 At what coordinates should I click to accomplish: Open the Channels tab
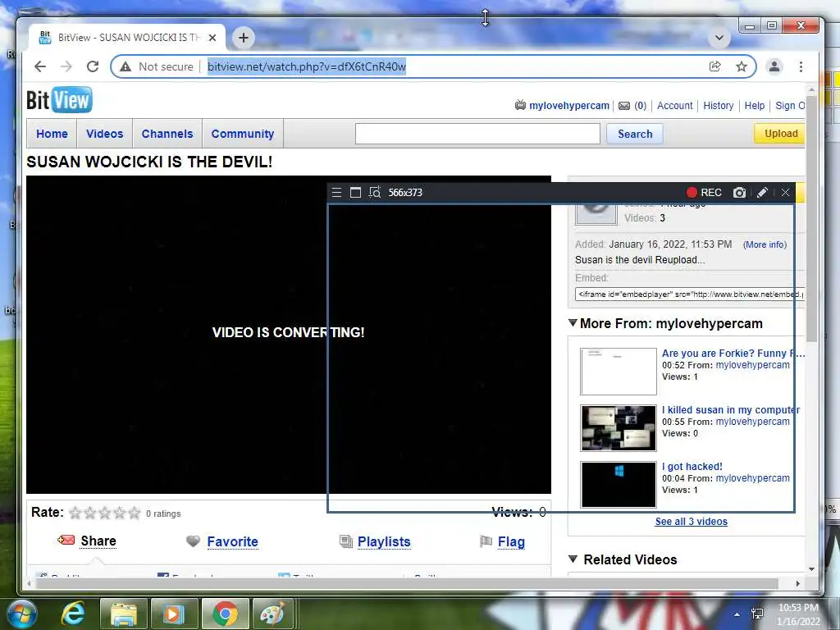tap(167, 134)
